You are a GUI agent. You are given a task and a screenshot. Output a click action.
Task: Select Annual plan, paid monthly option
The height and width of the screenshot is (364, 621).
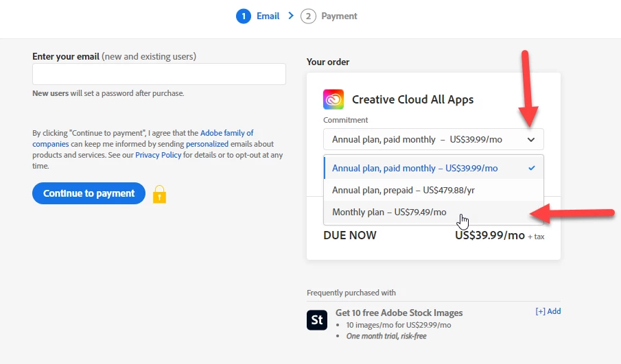pyautogui.click(x=433, y=168)
